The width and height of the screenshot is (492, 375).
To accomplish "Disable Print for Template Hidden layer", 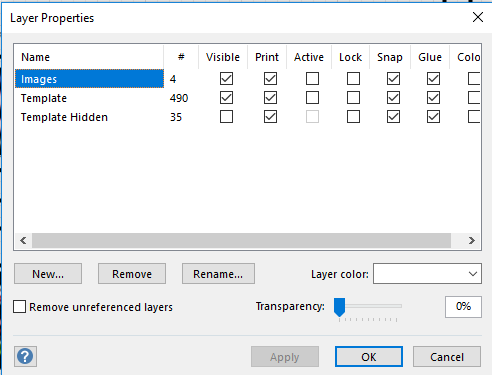I will pos(270,117).
